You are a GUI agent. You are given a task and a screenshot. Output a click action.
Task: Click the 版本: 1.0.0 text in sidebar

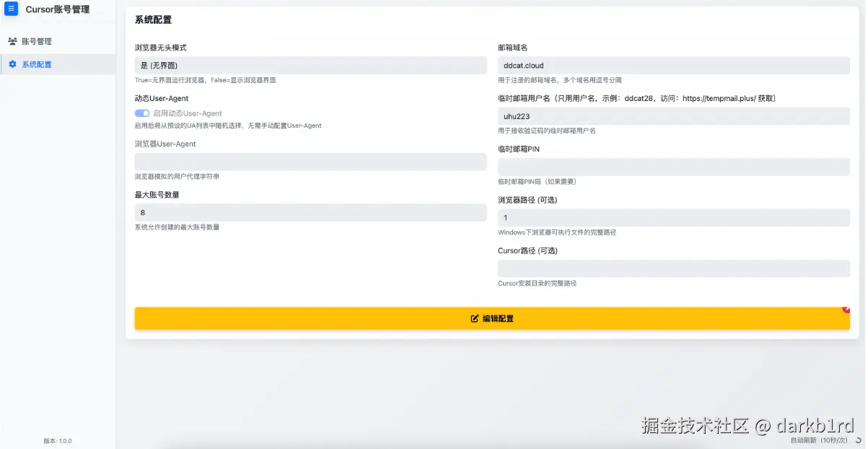click(x=58, y=441)
